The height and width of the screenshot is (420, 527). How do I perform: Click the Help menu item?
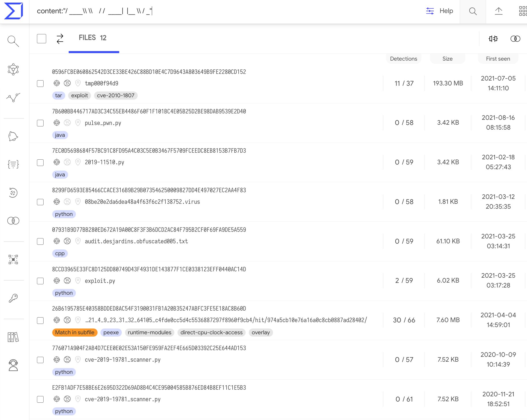(446, 11)
